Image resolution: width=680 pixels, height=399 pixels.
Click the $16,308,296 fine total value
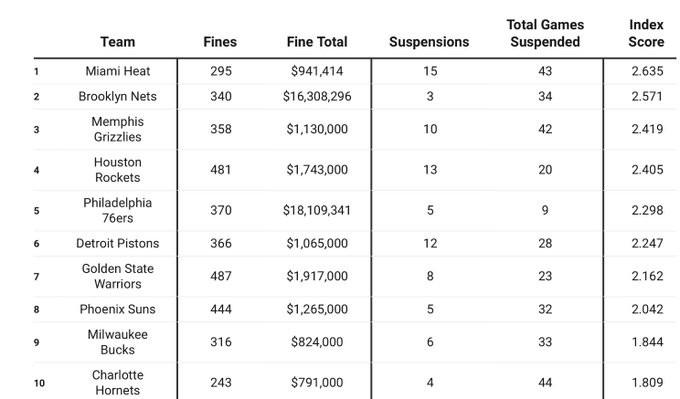tap(317, 96)
